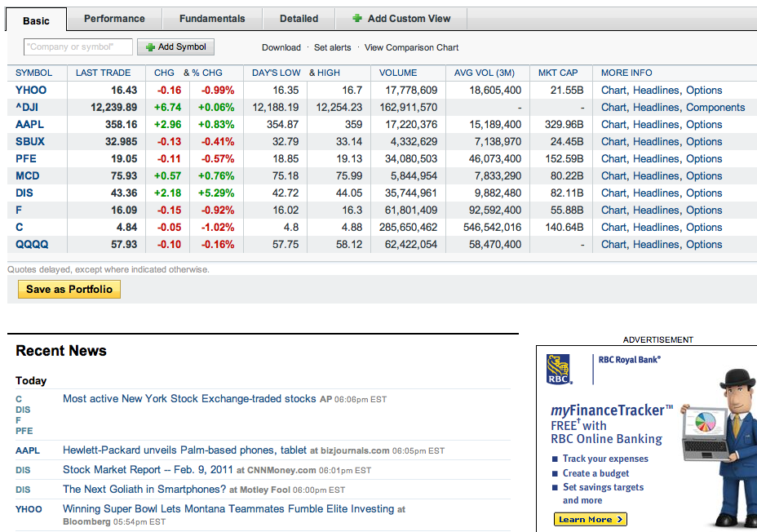
Task: Open the F symbol in quotes table
Action: tap(18, 210)
